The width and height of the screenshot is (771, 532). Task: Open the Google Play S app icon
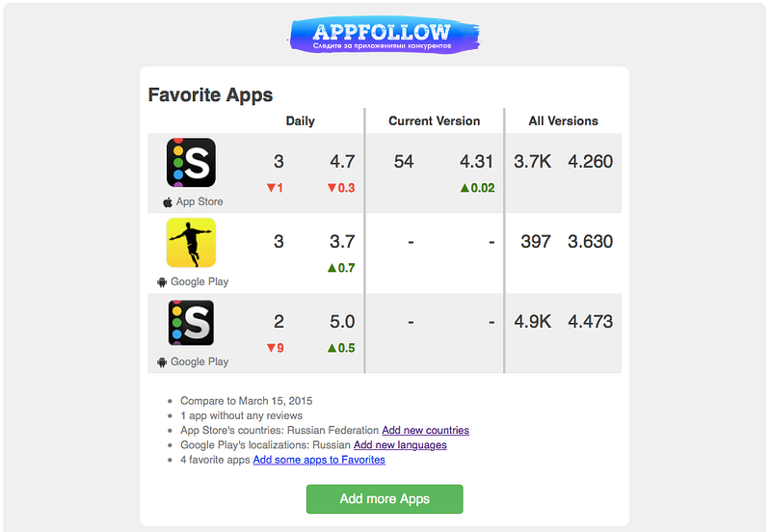(191, 323)
